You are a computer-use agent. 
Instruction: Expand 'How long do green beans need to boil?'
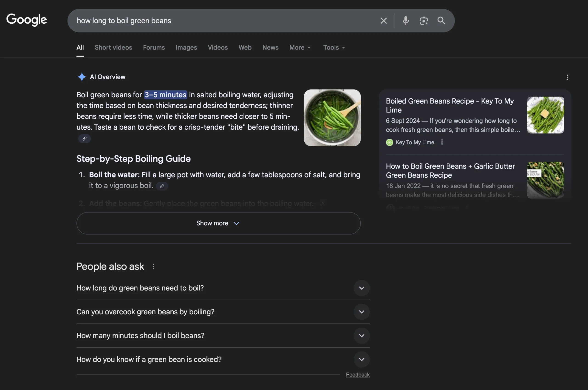coord(223,288)
